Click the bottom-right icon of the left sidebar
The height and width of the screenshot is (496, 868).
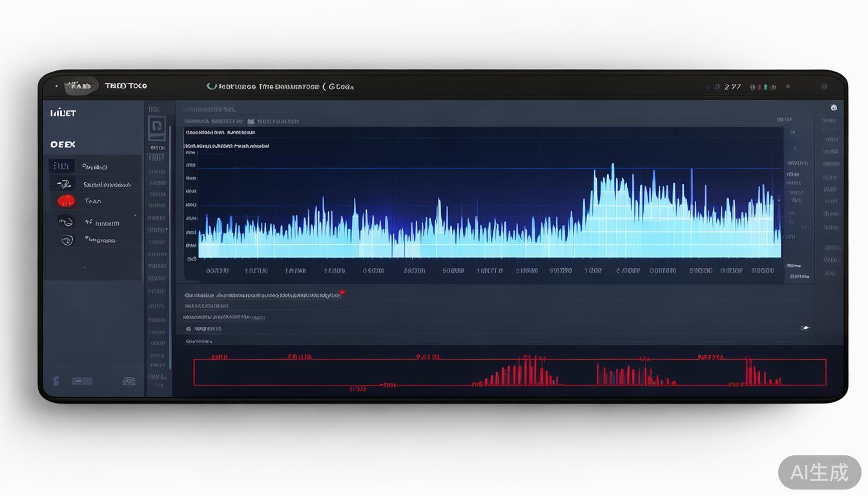129,381
